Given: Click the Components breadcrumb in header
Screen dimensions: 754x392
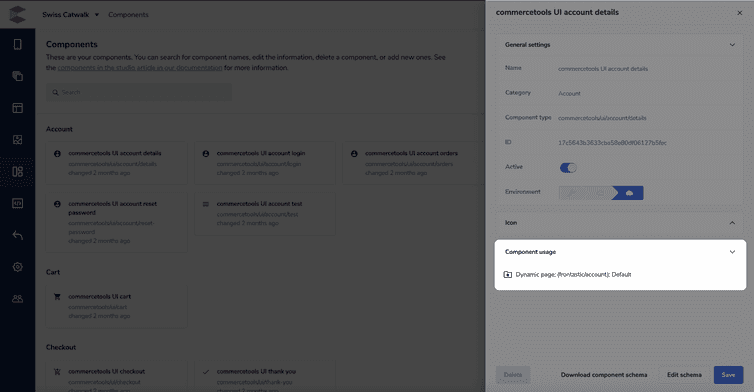Looking at the screenshot, I should coord(128,14).
